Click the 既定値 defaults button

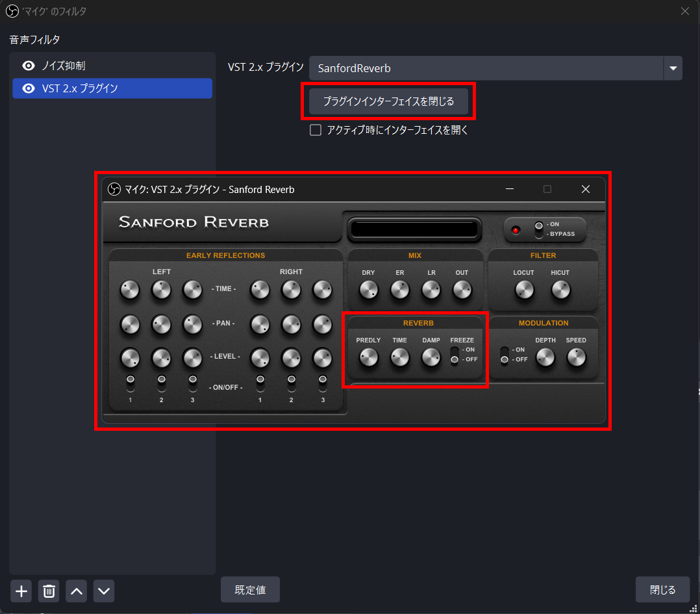(x=251, y=589)
